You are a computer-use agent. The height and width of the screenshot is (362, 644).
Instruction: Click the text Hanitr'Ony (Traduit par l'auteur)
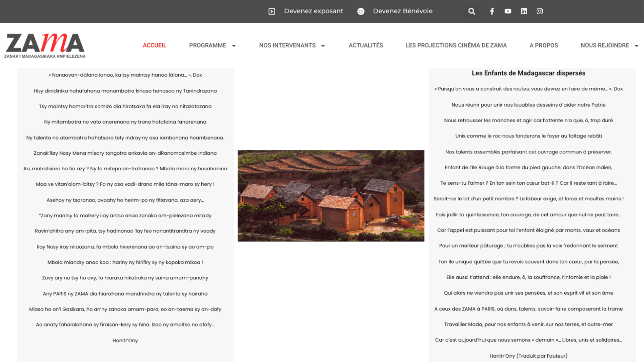pos(528,356)
